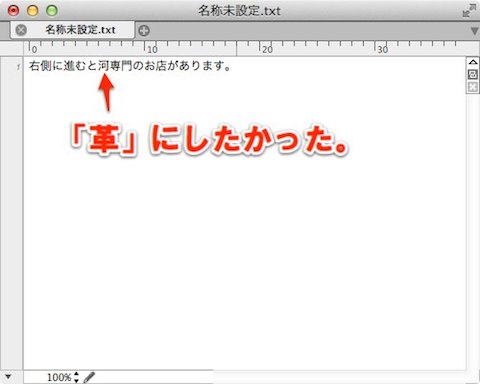This screenshot has width=480, height=384.
Task: Click the 100% zoom value
Action: (59, 377)
